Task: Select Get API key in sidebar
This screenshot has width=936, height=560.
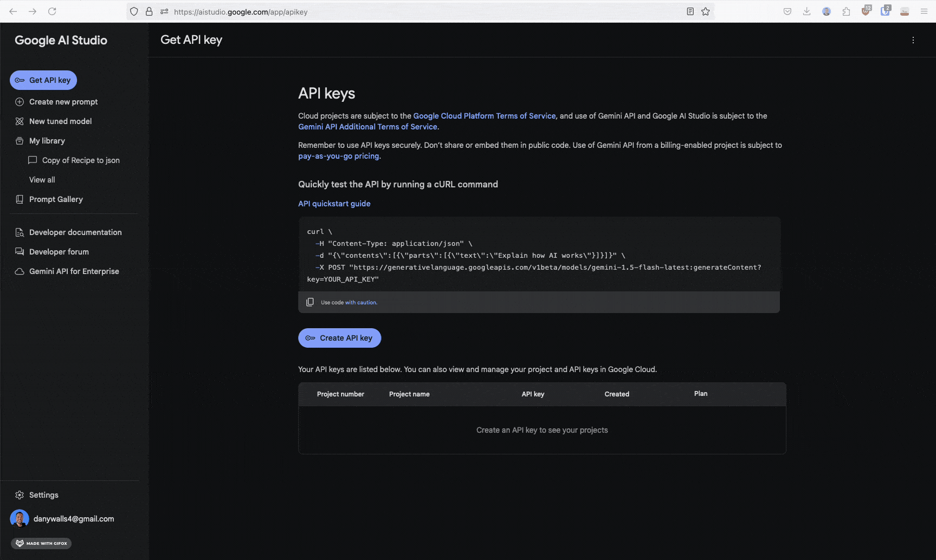Action: (43, 80)
